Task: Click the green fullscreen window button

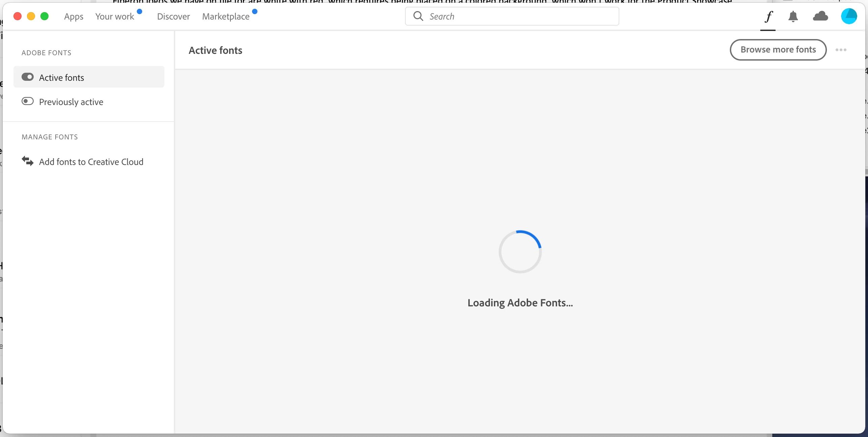Action: click(x=44, y=16)
